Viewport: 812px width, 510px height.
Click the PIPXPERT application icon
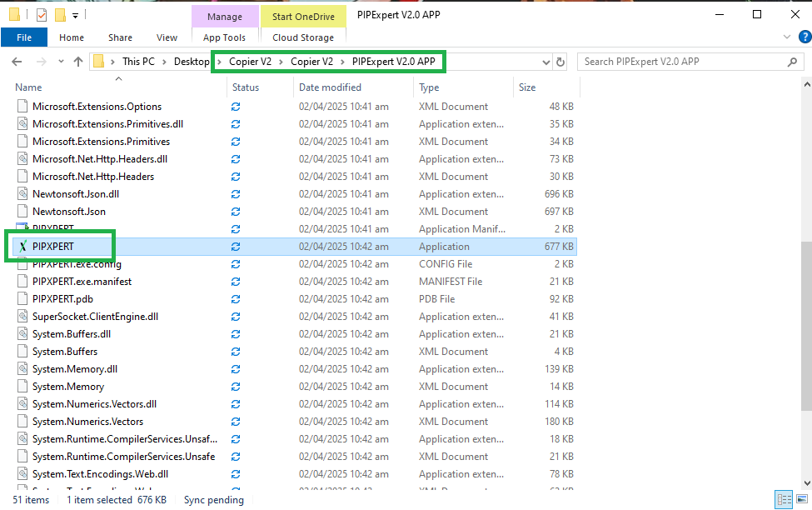(x=22, y=247)
